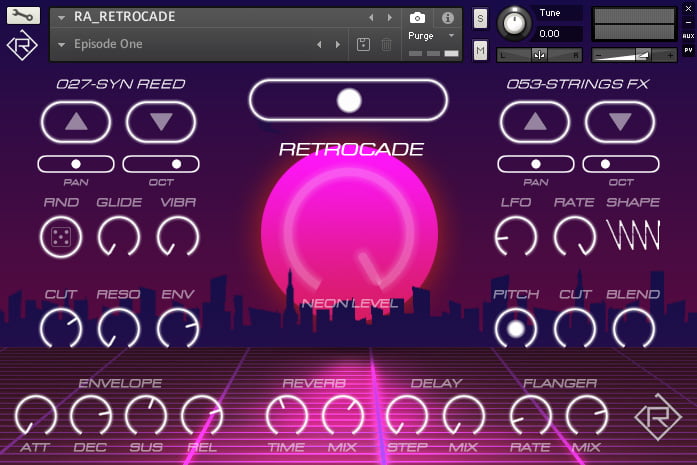Toggle the PITCH button in LFO section
This screenshot has height=465, width=697.
click(x=516, y=327)
